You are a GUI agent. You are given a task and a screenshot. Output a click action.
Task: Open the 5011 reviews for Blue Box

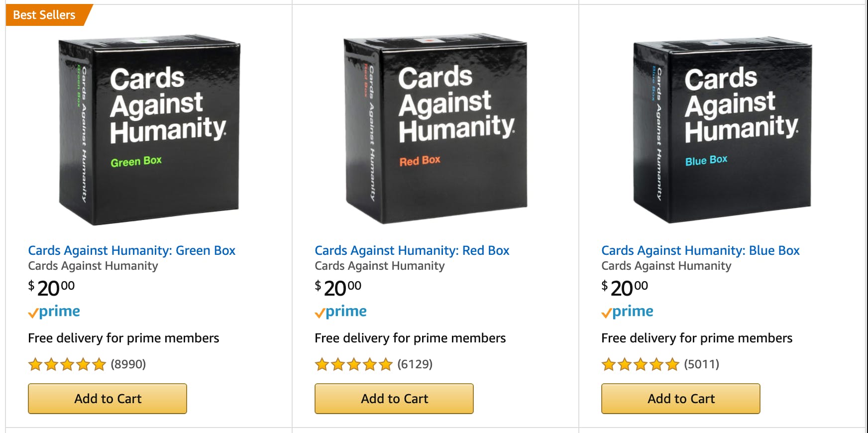click(702, 364)
